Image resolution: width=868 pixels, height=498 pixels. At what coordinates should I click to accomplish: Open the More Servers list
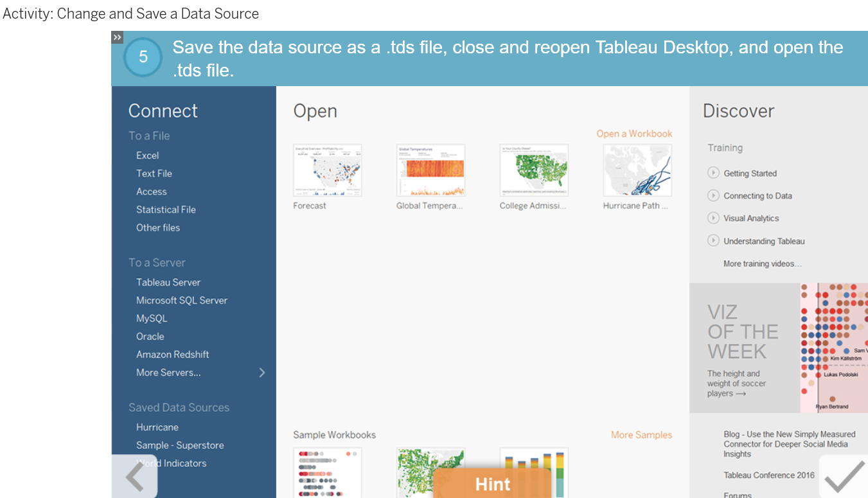point(168,373)
